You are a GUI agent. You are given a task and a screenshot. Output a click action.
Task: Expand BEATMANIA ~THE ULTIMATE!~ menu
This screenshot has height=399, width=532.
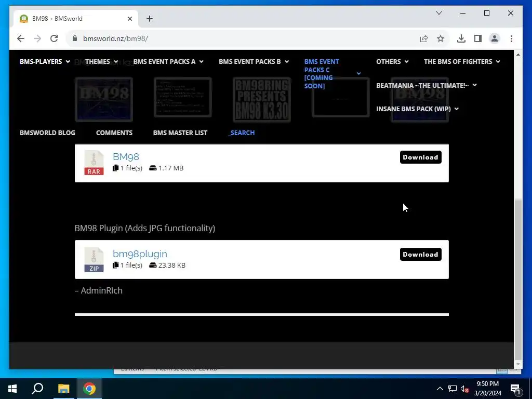tap(427, 85)
